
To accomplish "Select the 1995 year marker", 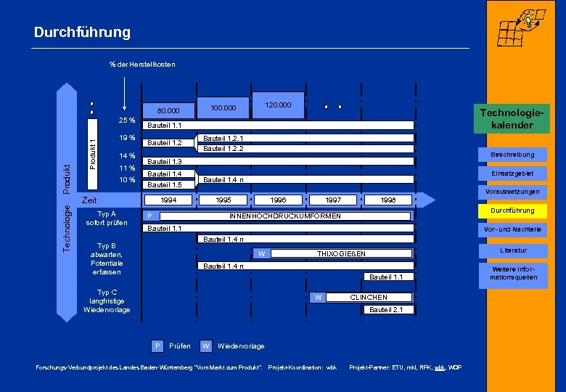I will coord(223,200).
